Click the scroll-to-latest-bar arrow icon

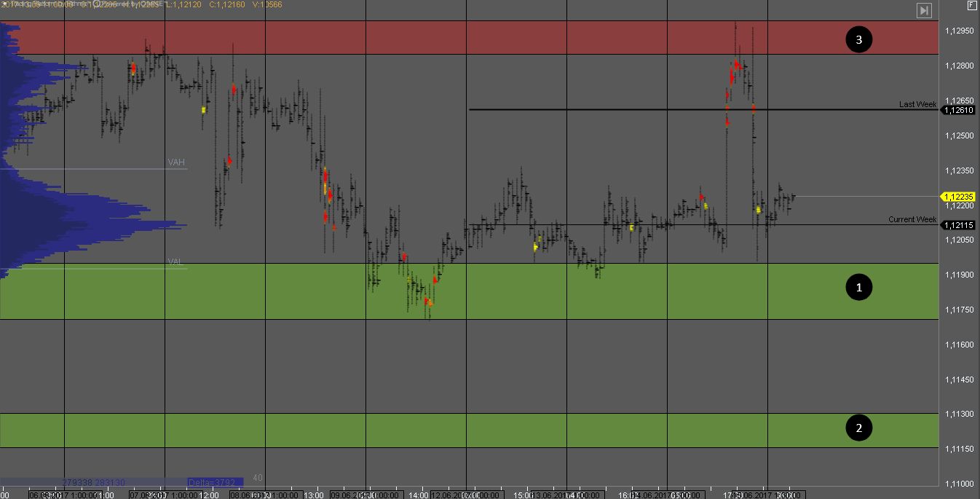click(923, 10)
